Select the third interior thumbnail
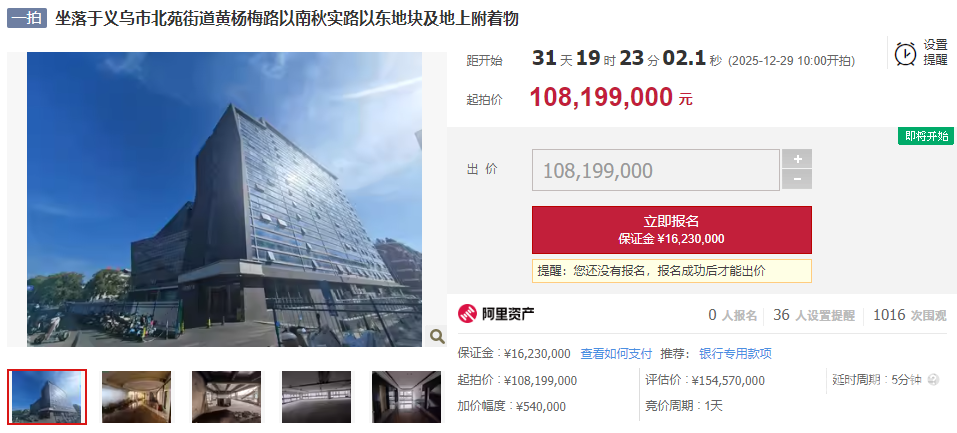 [226, 397]
